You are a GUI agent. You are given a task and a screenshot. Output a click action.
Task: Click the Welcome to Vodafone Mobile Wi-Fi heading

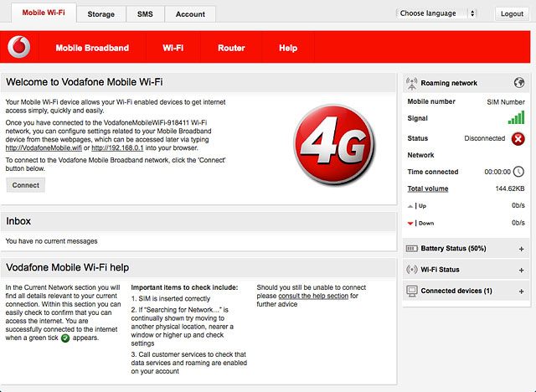[x=84, y=82]
